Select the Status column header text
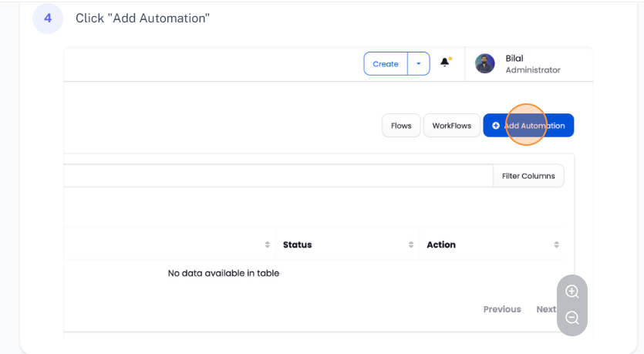The width and height of the screenshot is (644, 354). click(x=298, y=244)
